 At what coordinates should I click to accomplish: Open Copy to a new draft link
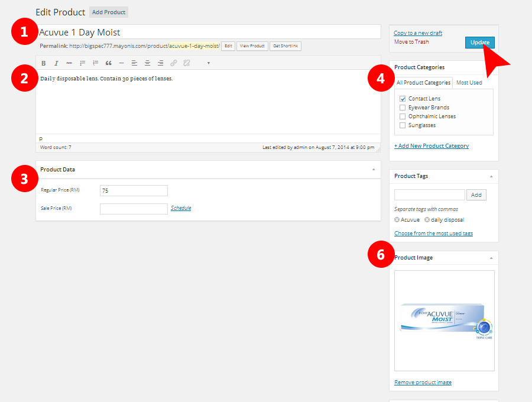418,33
